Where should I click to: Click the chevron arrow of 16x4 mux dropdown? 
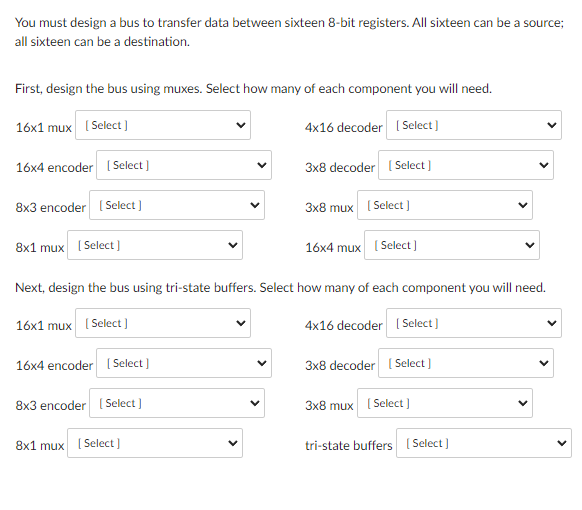click(530, 245)
